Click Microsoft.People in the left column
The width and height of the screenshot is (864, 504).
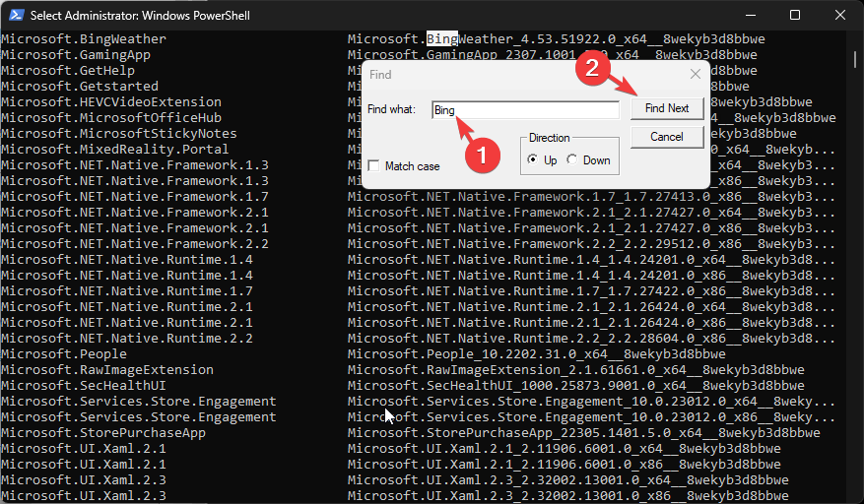(x=64, y=354)
